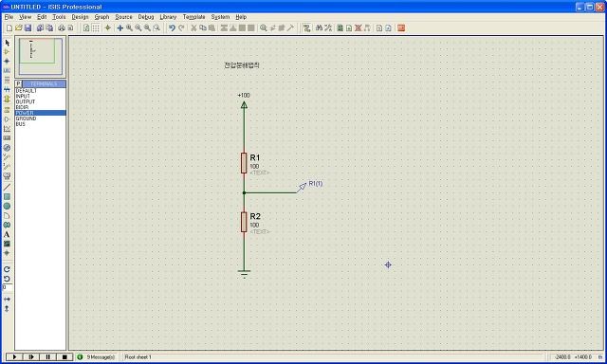Open the Edit menu
Screen dimensions: 607x364
tap(42, 17)
